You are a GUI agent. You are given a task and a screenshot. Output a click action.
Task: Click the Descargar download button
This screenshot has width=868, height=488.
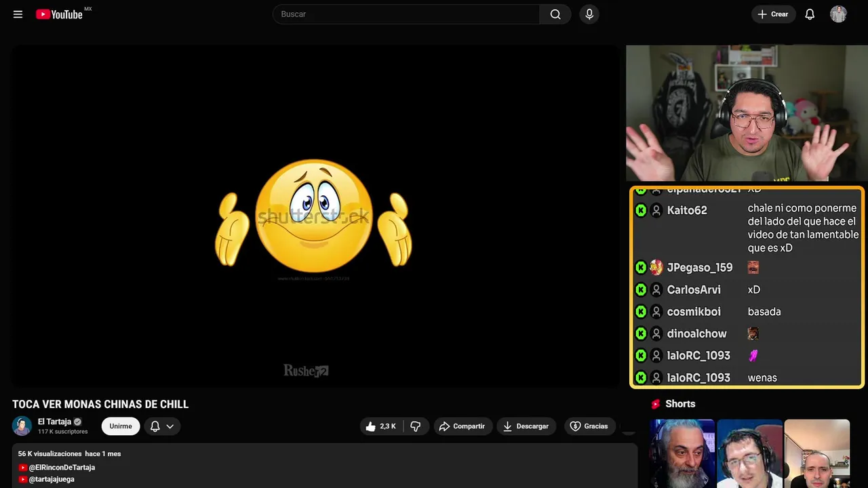pos(526,426)
